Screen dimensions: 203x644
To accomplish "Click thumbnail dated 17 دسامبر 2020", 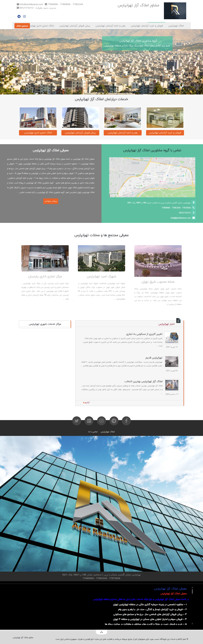I will (172, 385).
